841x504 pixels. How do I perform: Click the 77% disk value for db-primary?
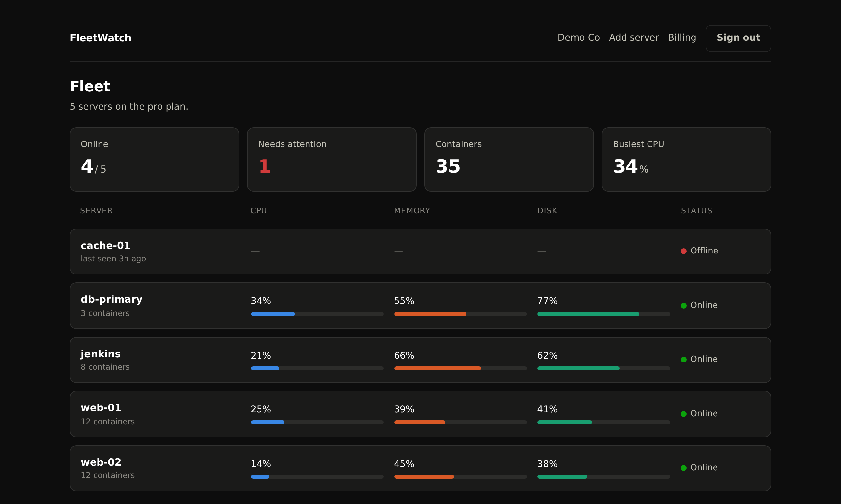(547, 301)
